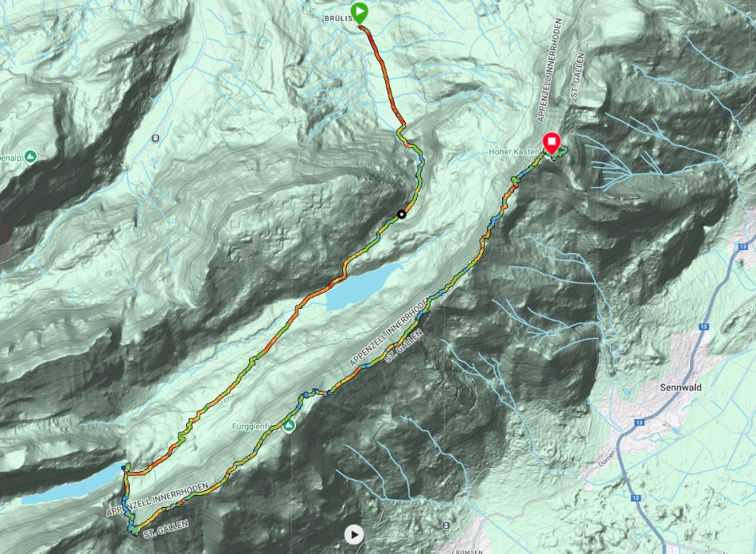Click the Hoher Kasten place label
The height and width of the screenshot is (554, 756).
(x=513, y=151)
